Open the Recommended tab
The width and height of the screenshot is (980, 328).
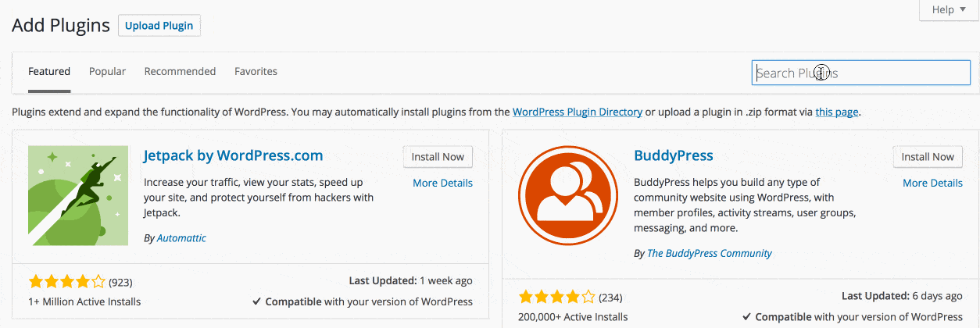click(180, 71)
